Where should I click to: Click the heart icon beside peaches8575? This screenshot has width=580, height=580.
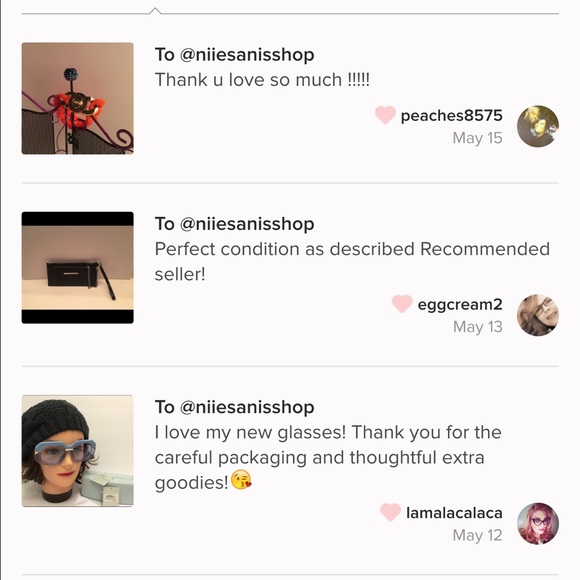[385, 115]
